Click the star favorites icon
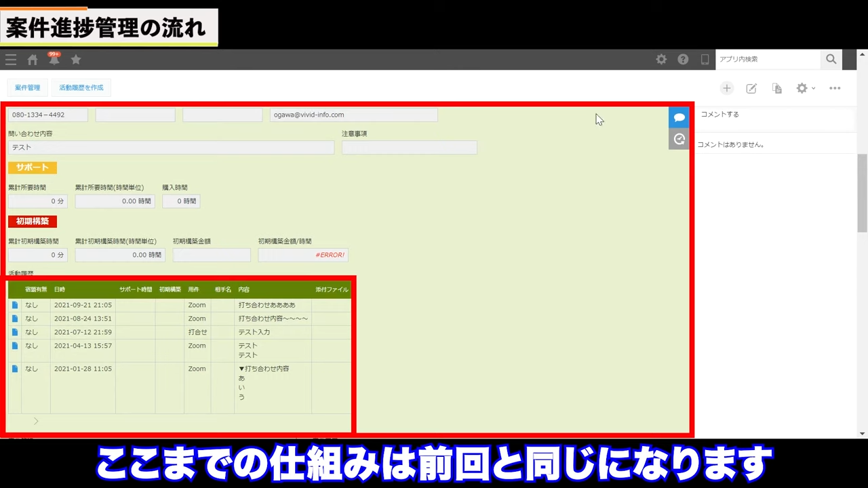868x488 pixels. click(x=76, y=60)
